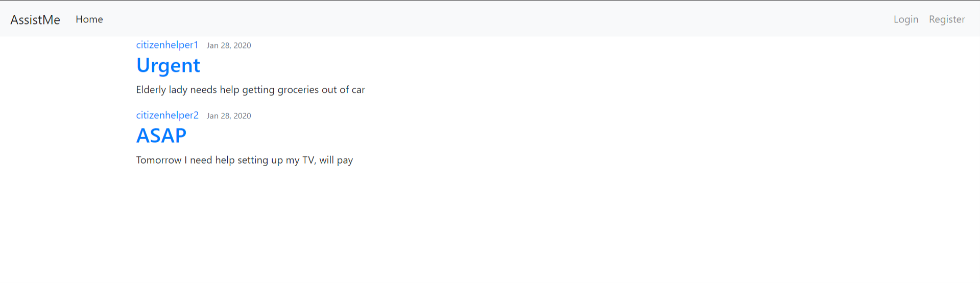Return to the feed using Home in the navbar
This screenshot has height=283, width=980.
coord(89,19)
